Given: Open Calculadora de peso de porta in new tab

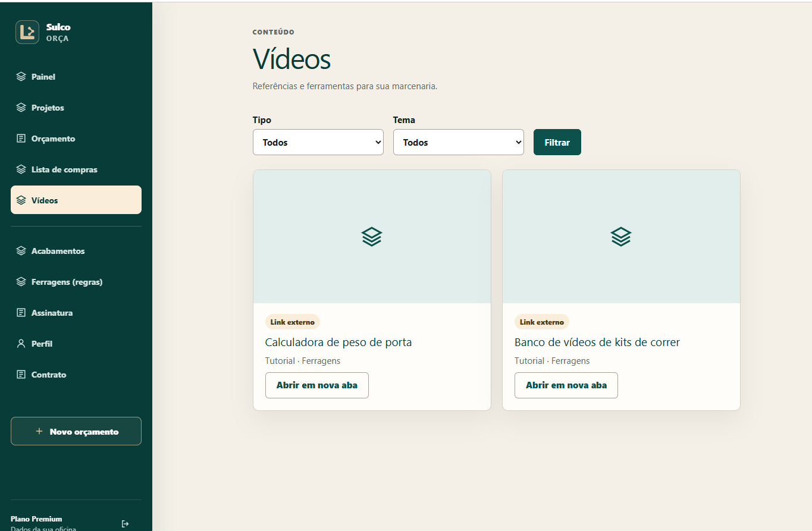Looking at the screenshot, I should coord(317,385).
